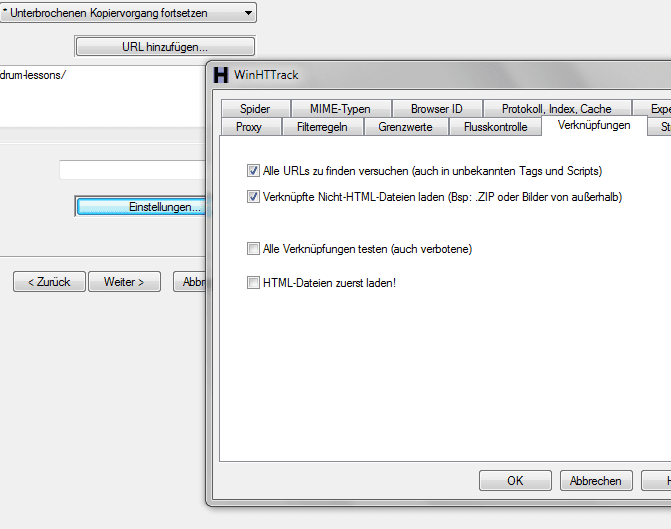Confirm settings with the OK button
The width and height of the screenshot is (671, 529).
(515, 481)
